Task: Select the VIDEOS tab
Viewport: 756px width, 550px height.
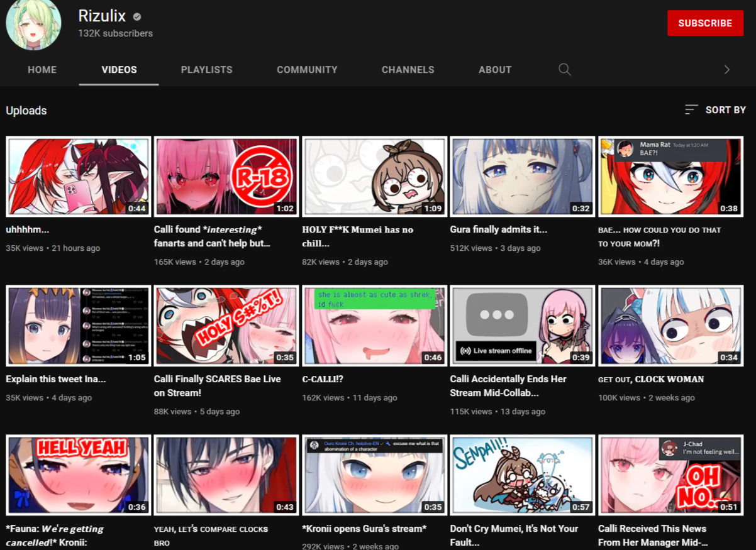Action: (x=119, y=70)
